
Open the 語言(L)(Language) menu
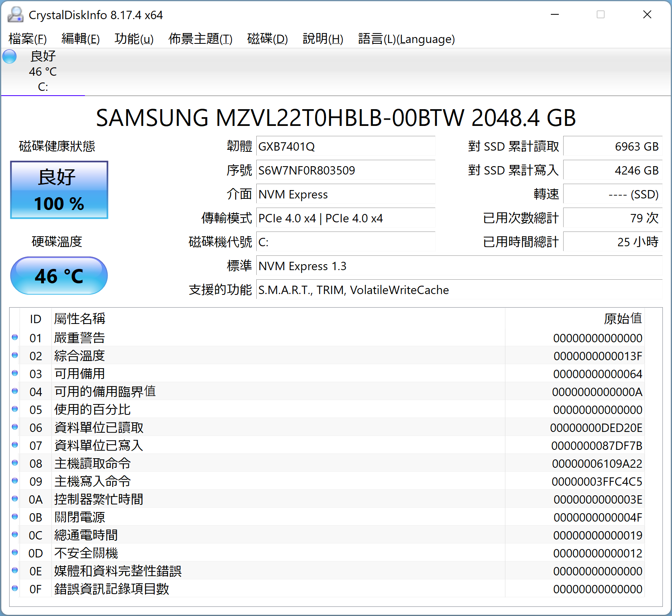[406, 39]
